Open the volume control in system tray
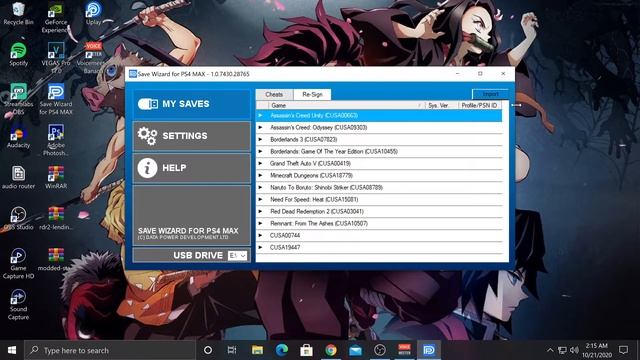 click(574, 350)
